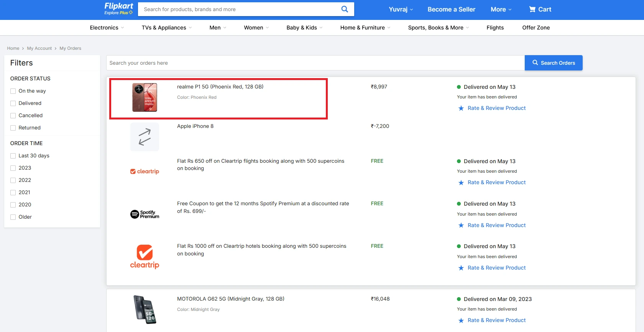Open the realme P1 5G (Phoenix Red, 128 GB) order
644x332 pixels.
point(220,87)
